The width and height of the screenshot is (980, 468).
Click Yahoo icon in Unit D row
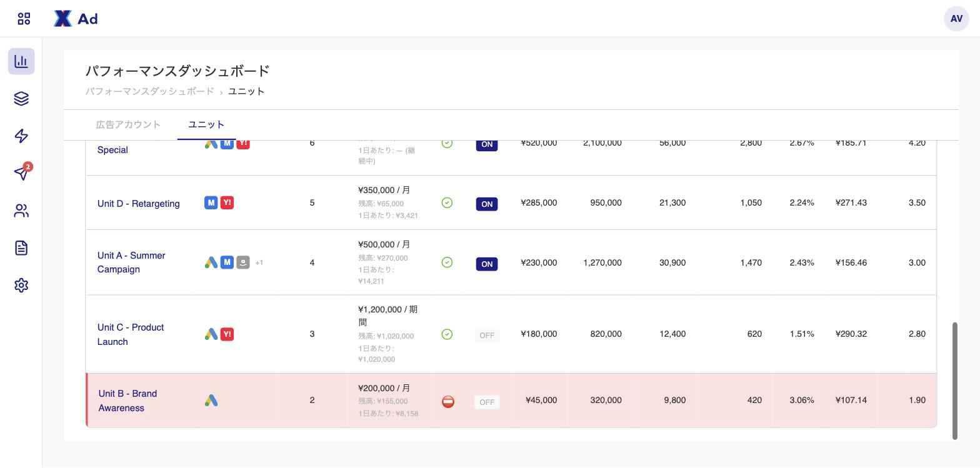click(x=227, y=203)
